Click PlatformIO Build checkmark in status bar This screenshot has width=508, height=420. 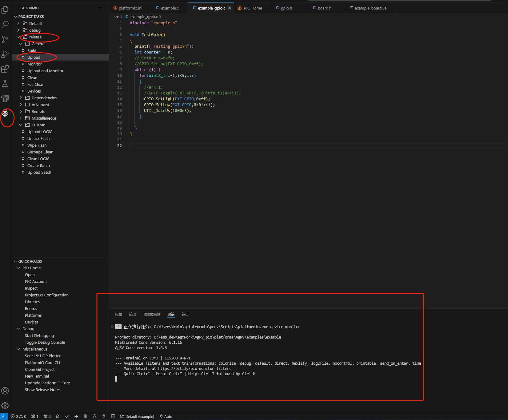tap(67, 416)
